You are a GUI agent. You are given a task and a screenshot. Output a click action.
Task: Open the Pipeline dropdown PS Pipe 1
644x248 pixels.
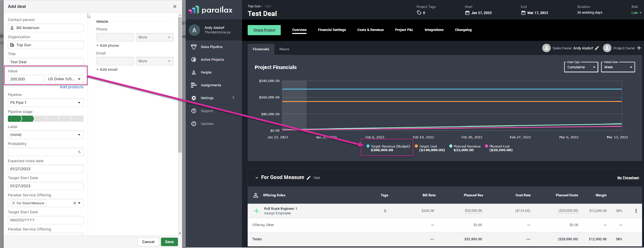46,102
